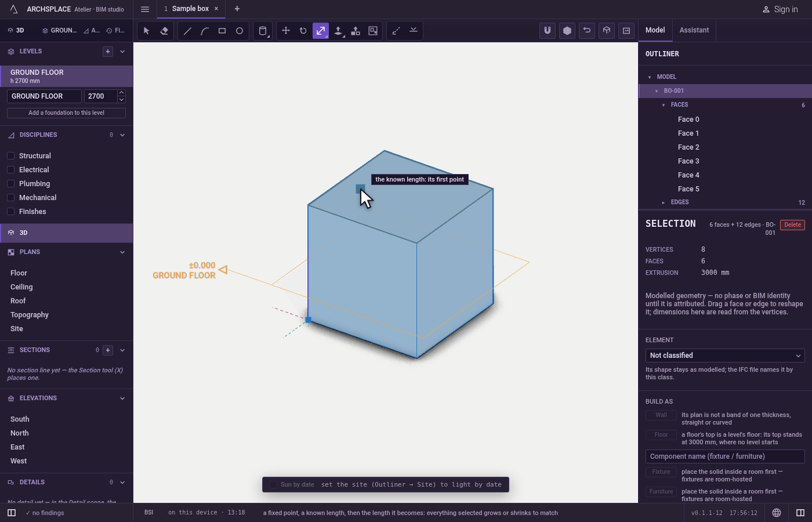Tick the Plumbing discipline checkbox

10,184
